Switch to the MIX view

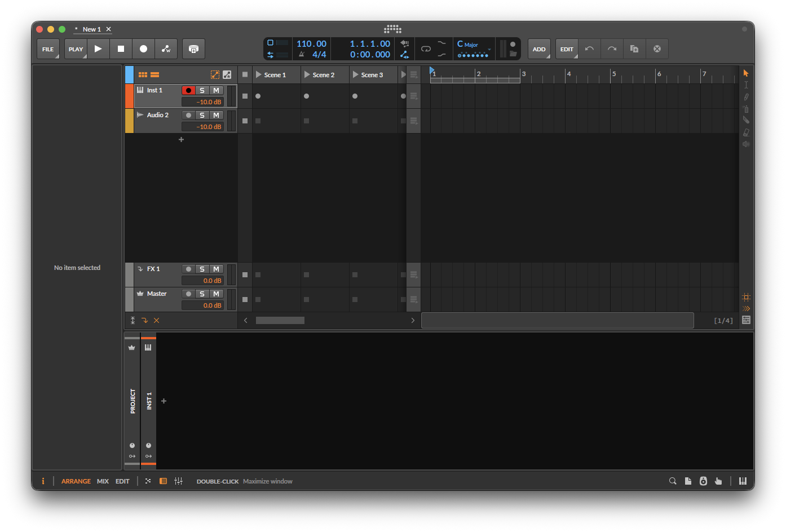click(x=103, y=481)
